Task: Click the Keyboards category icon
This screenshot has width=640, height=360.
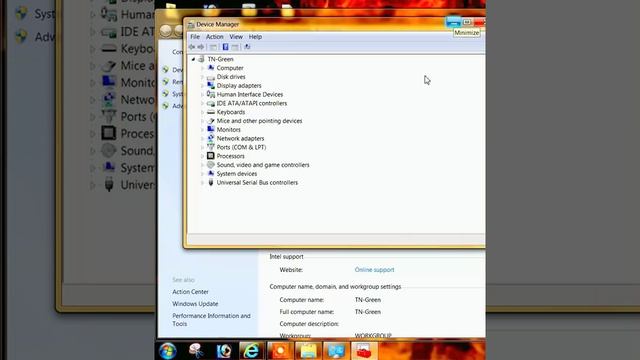Action: point(211,112)
